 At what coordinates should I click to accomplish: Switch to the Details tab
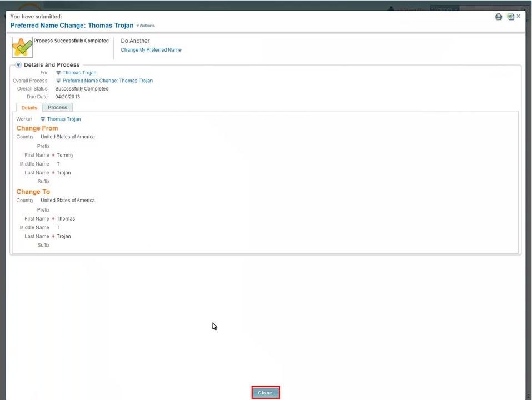pos(29,108)
